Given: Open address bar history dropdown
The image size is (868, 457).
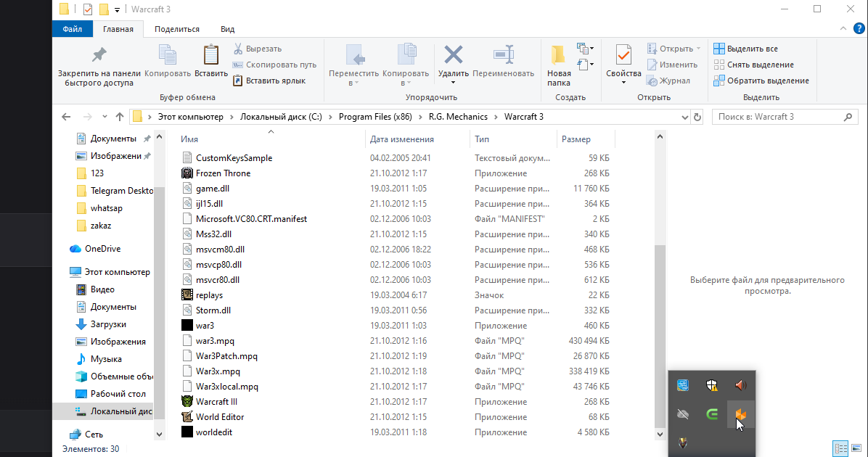Looking at the screenshot, I should tap(685, 117).
